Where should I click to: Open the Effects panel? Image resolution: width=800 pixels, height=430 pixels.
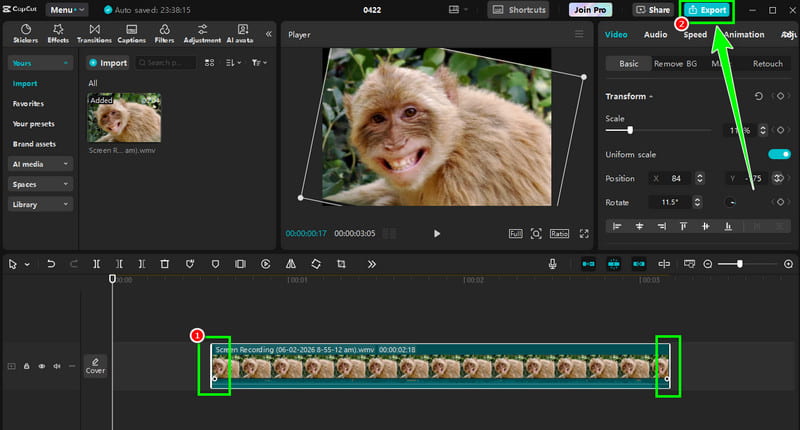click(58, 34)
